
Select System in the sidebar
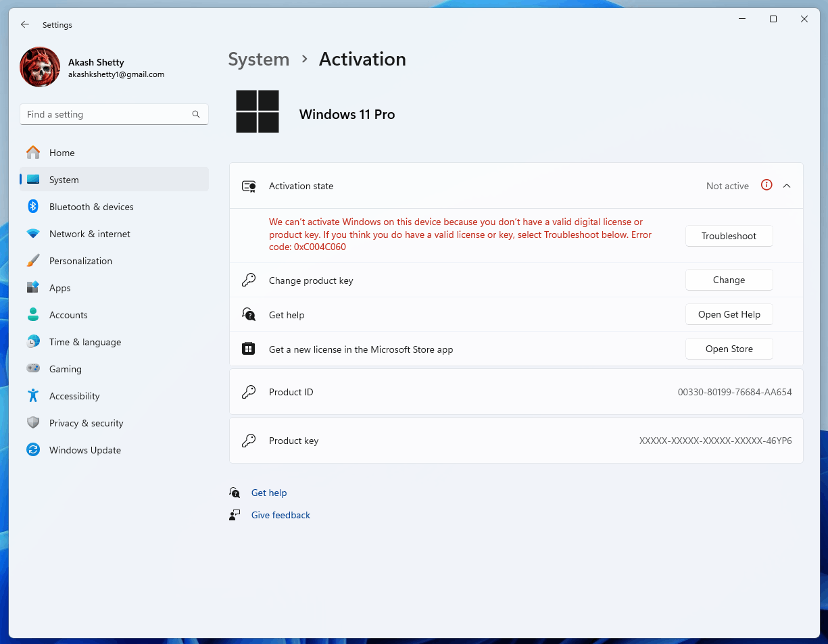point(114,180)
